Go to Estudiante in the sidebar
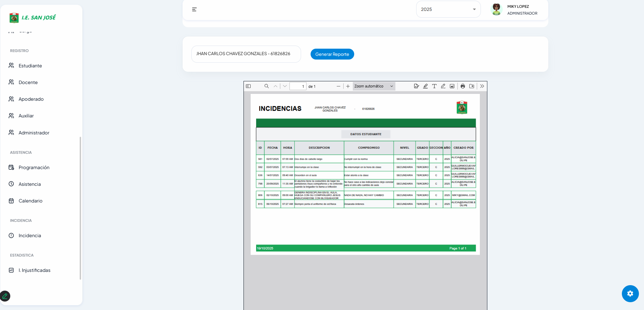The width and height of the screenshot is (644, 310). tap(30, 66)
